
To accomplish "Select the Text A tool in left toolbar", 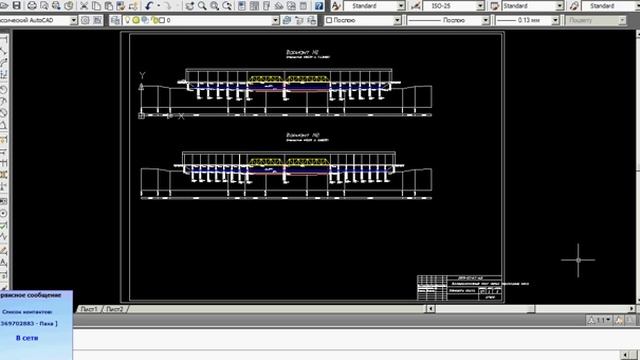I will 4,263.
